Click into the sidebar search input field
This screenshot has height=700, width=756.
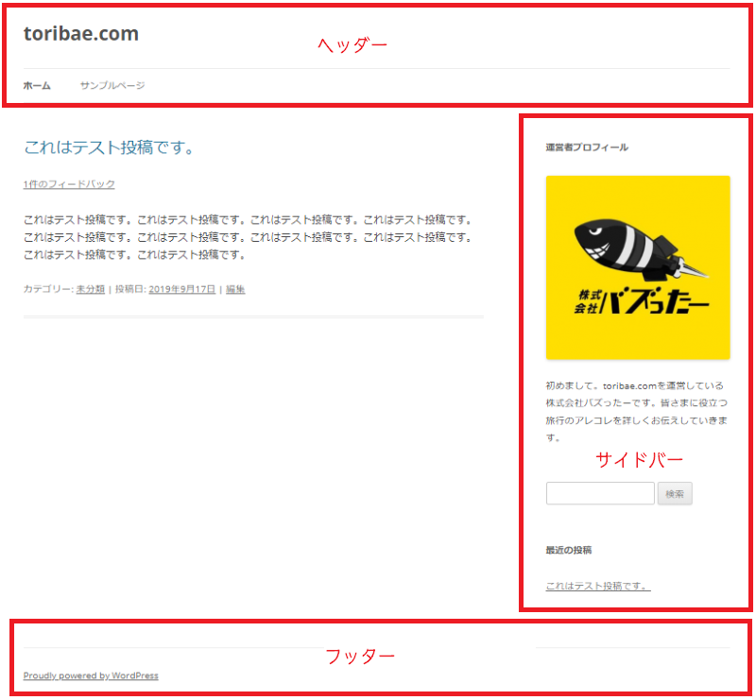[x=599, y=493]
